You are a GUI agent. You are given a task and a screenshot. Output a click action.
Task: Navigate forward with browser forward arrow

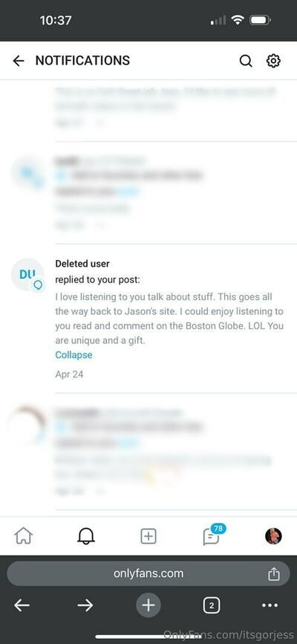(x=85, y=605)
